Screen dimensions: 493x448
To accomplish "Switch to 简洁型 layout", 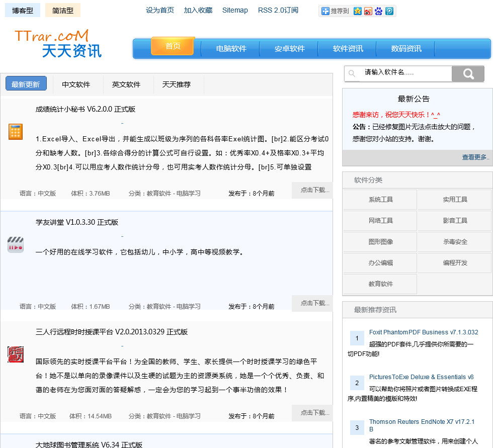I will tap(63, 11).
